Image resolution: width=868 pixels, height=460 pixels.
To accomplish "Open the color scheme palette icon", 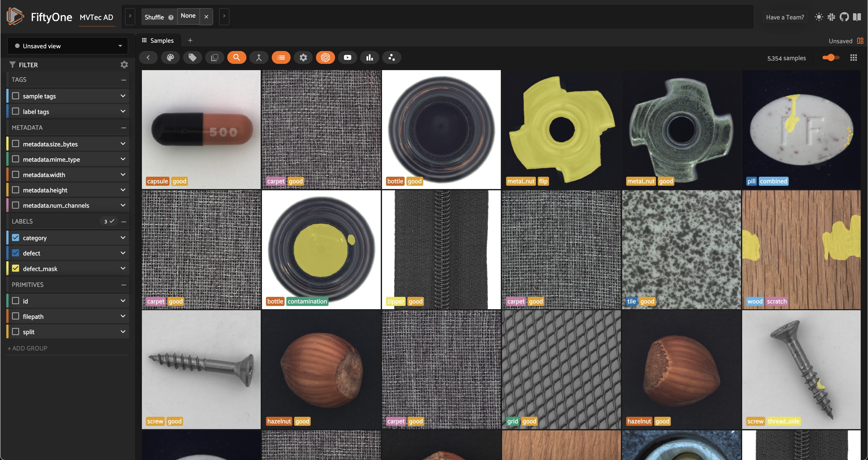I will pos(170,58).
